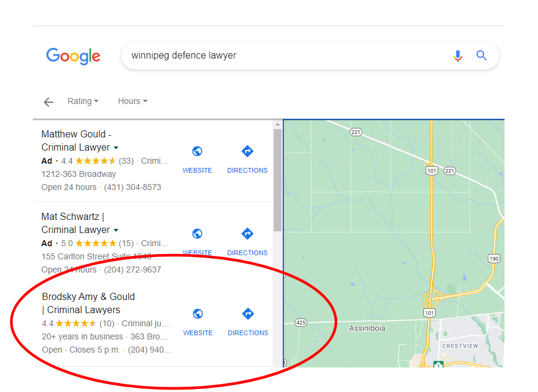Open Brodsky Amy & Gould website globe
The image size is (538, 392).
198,314
